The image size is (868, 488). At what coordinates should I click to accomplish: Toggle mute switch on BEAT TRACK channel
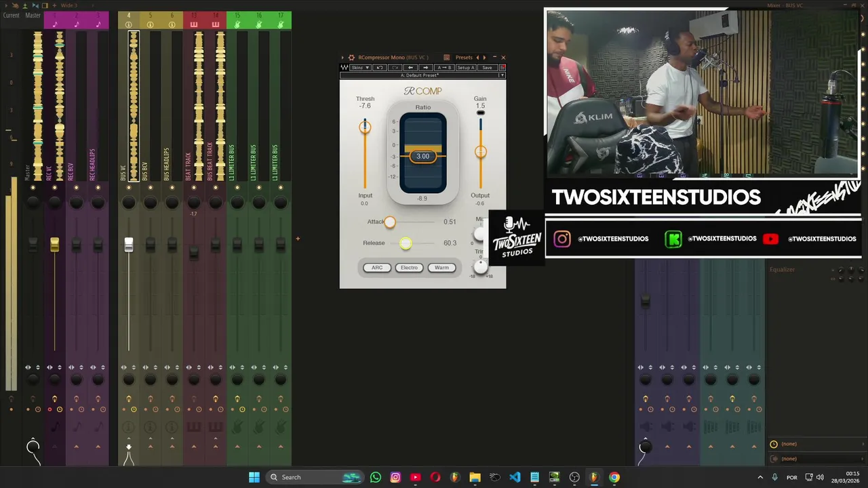[194, 188]
